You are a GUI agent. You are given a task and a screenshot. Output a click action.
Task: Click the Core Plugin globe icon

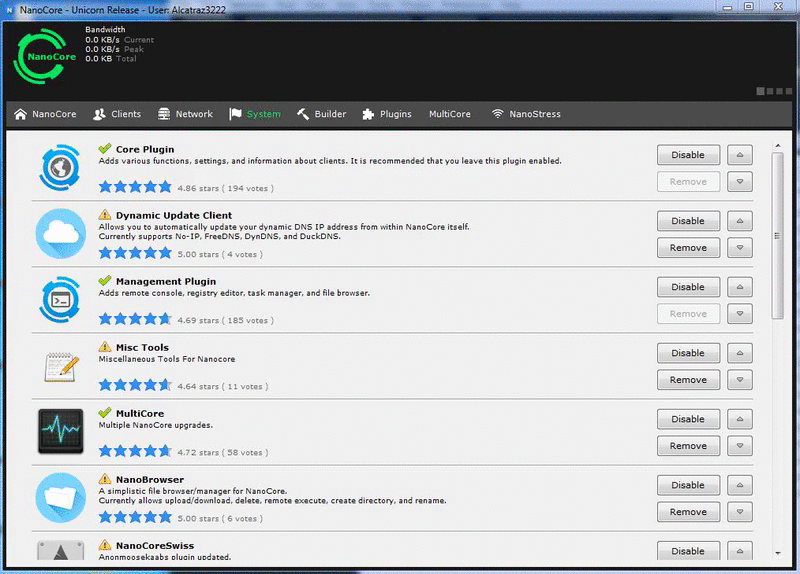coord(60,167)
